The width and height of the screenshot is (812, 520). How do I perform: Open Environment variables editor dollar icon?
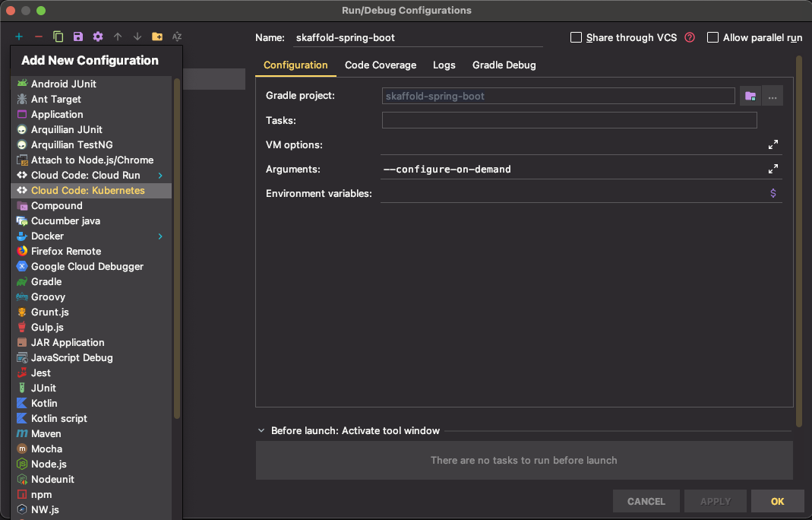[x=773, y=193]
